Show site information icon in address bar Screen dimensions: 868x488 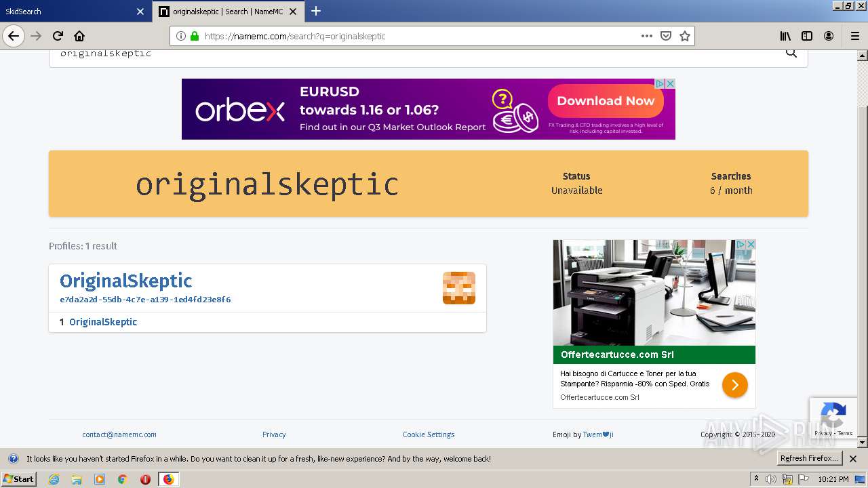pyautogui.click(x=180, y=36)
